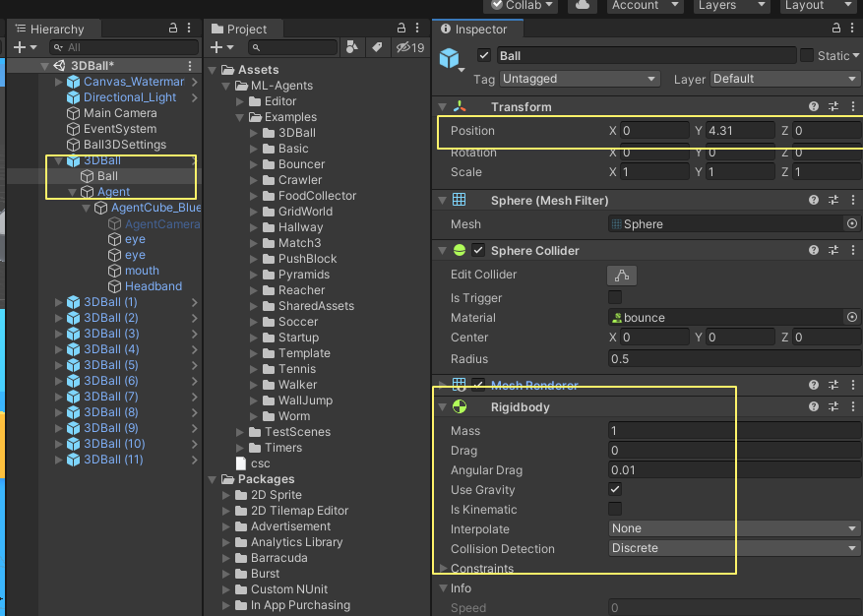Click the Hierarchy search field
The width and height of the screenshot is (863, 616).
[x=124, y=47]
